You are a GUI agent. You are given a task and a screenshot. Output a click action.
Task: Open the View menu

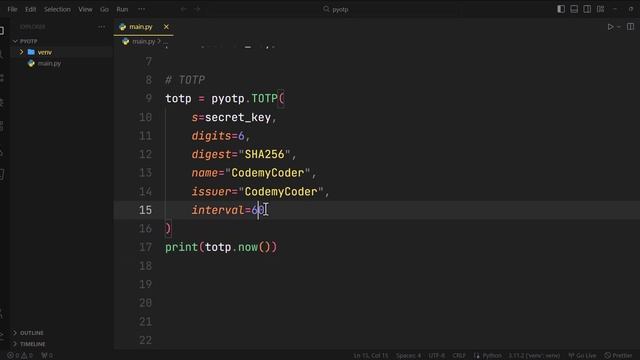[x=85, y=9]
